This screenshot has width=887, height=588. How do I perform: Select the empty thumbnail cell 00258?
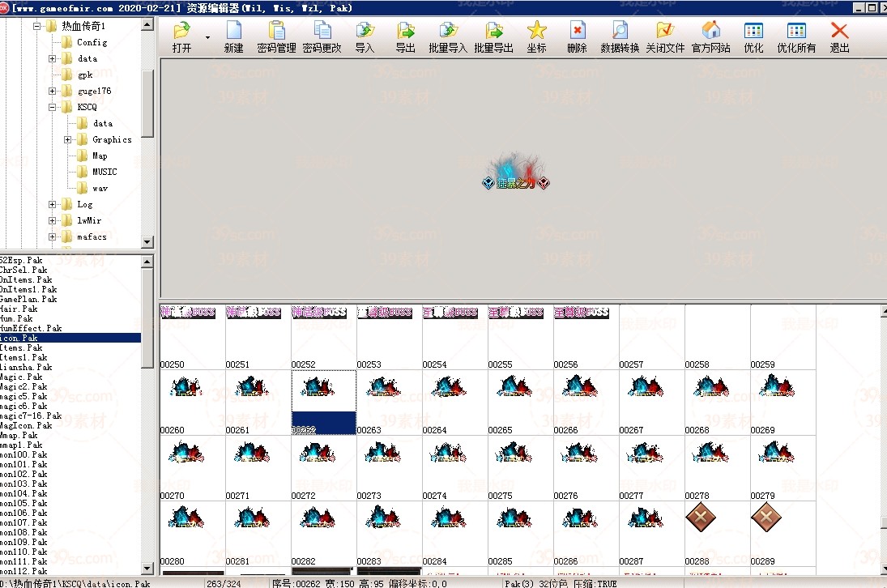pos(717,338)
